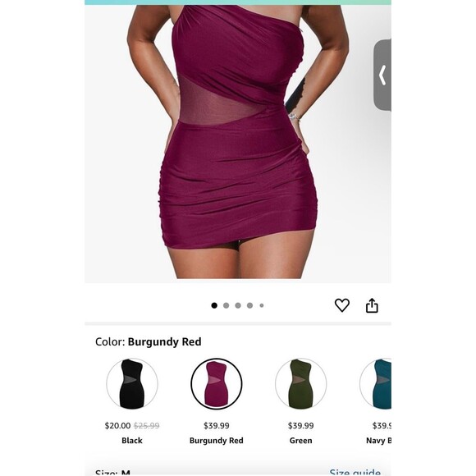Viewport: 476px width, 476px height.
Task: Click the $20.00 Black price
Action: click(117, 426)
